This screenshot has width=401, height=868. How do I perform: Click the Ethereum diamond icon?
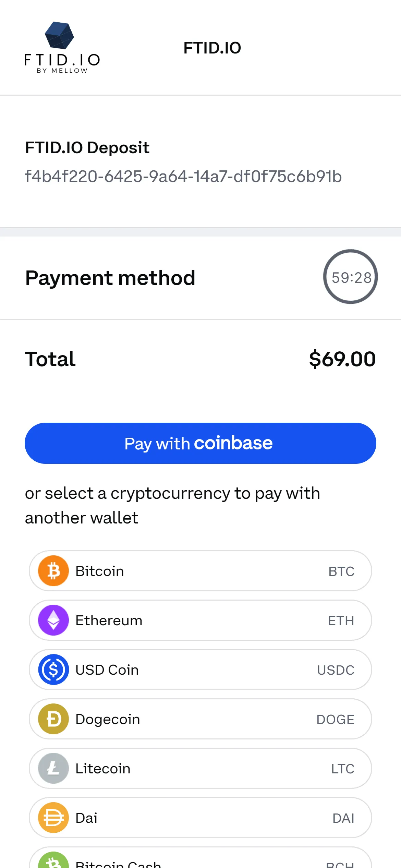point(54,620)
